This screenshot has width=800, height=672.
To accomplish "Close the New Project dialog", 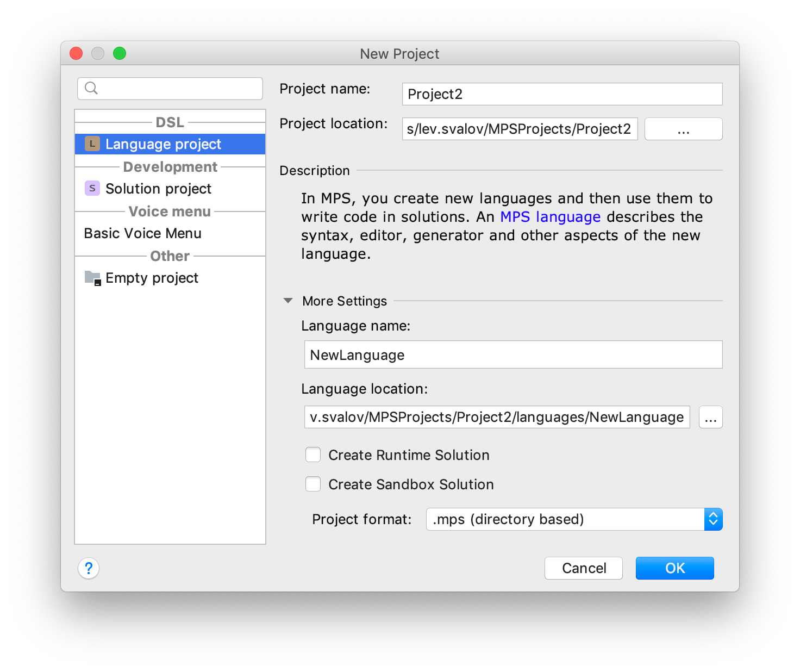I will pos(76,53).
